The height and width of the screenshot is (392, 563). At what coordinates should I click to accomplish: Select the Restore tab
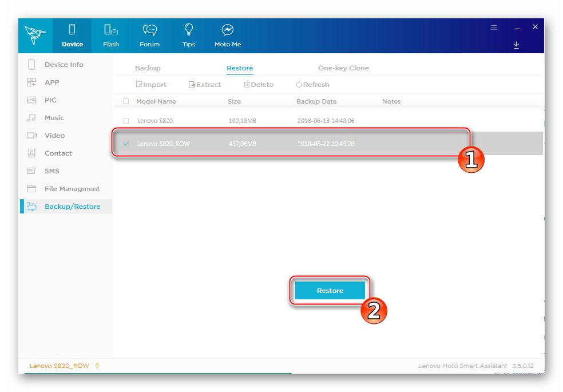[x=240, y=68]
